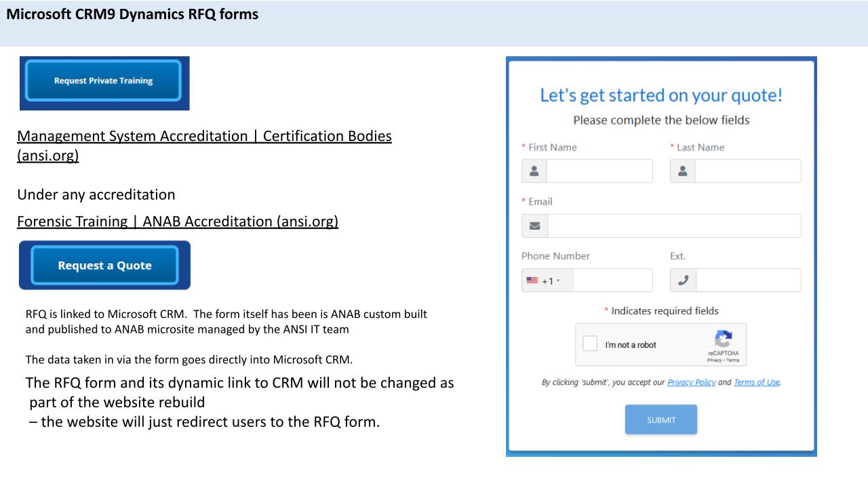
Task: Click the person icon beside First Name
Action: 534,171
